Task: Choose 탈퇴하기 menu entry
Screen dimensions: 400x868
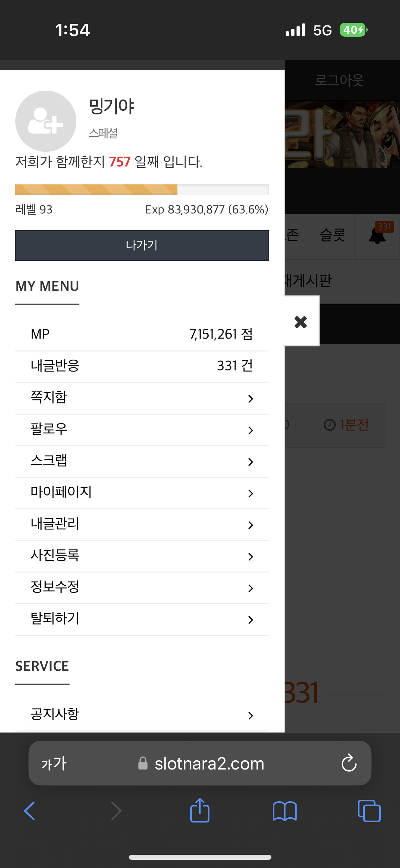Action: pos(142,619)
